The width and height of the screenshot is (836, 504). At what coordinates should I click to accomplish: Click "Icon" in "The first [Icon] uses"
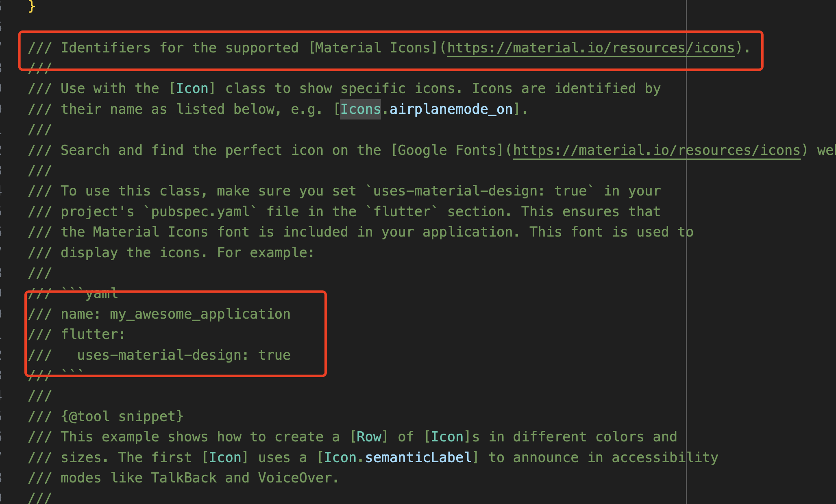[x=225, y=458]
